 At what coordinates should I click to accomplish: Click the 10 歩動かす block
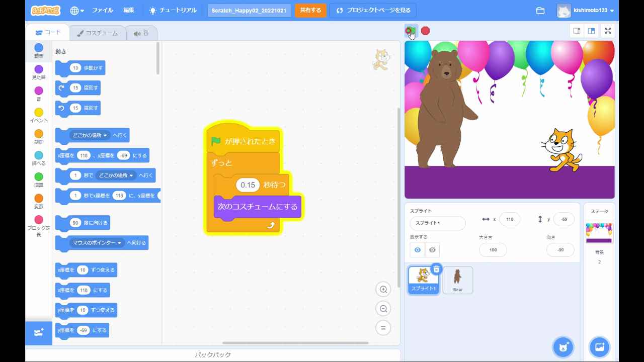tap(80, 68)
